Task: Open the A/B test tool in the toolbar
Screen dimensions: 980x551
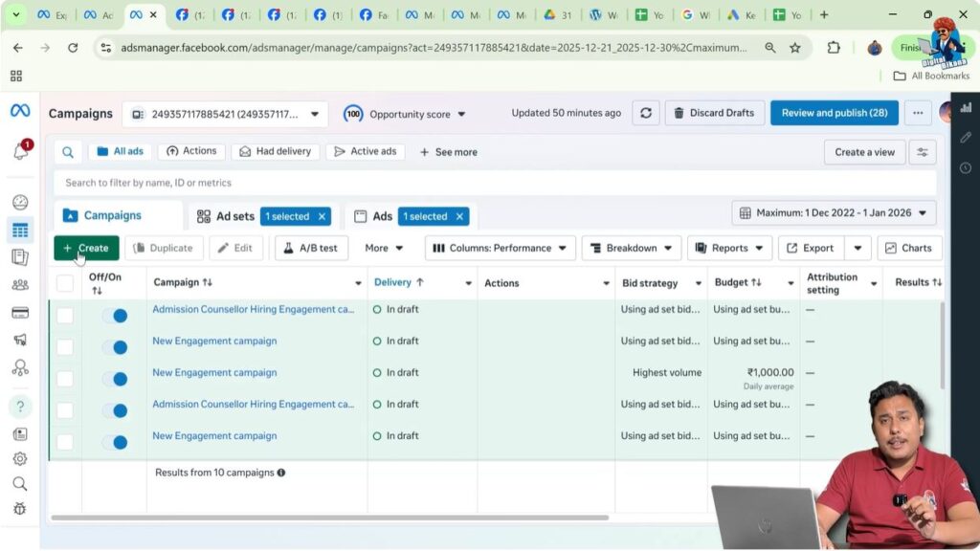Action: click(x=310, y=248)
